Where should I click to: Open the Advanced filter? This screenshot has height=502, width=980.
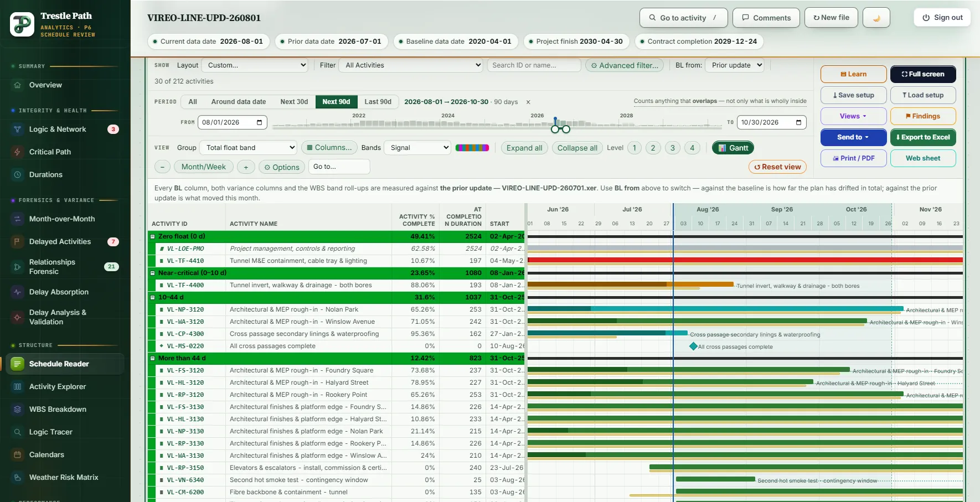coord(625,65)
